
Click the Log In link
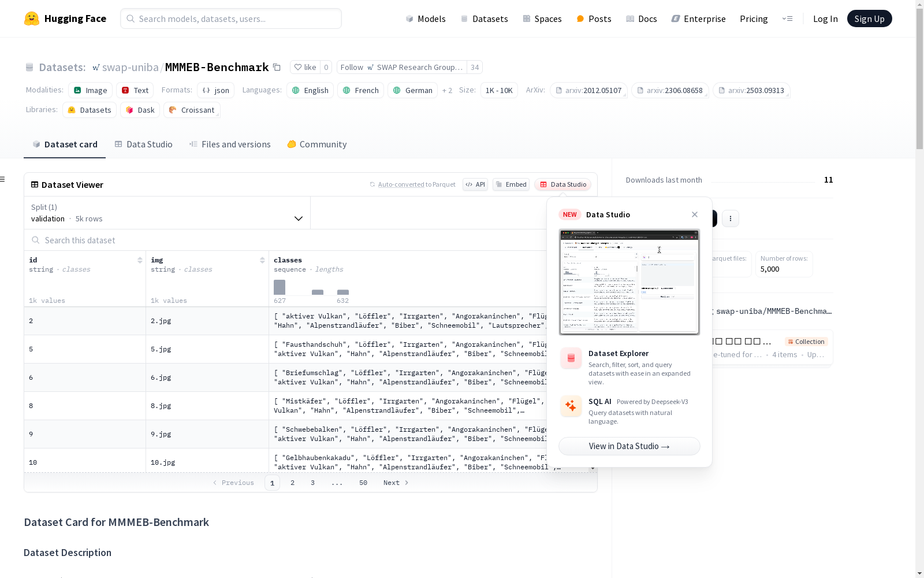[825, 18]
